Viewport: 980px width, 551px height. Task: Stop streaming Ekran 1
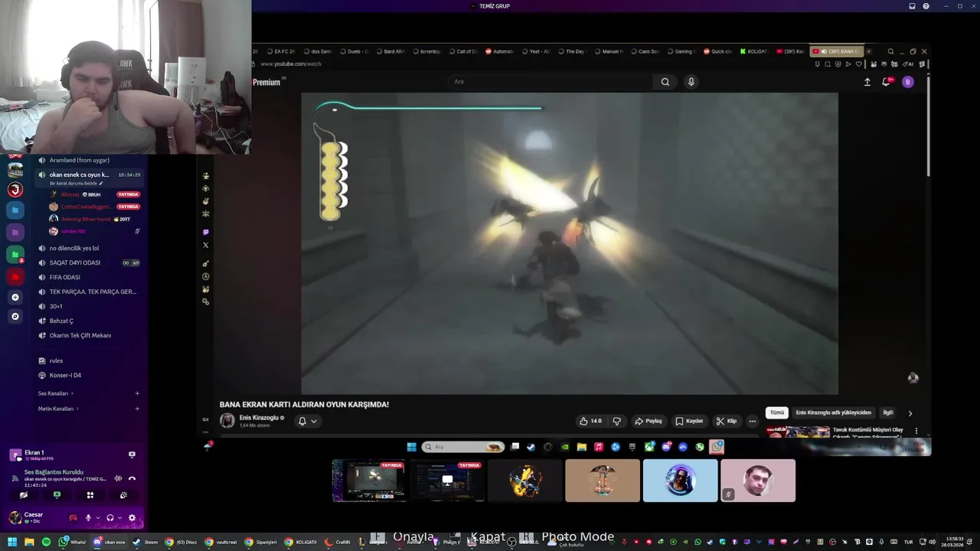132,455
